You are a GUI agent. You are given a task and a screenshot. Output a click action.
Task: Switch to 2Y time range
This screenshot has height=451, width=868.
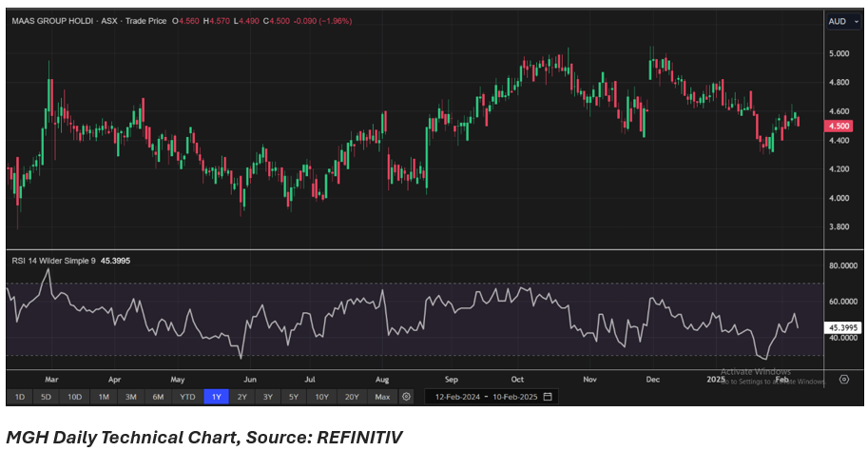241,397
